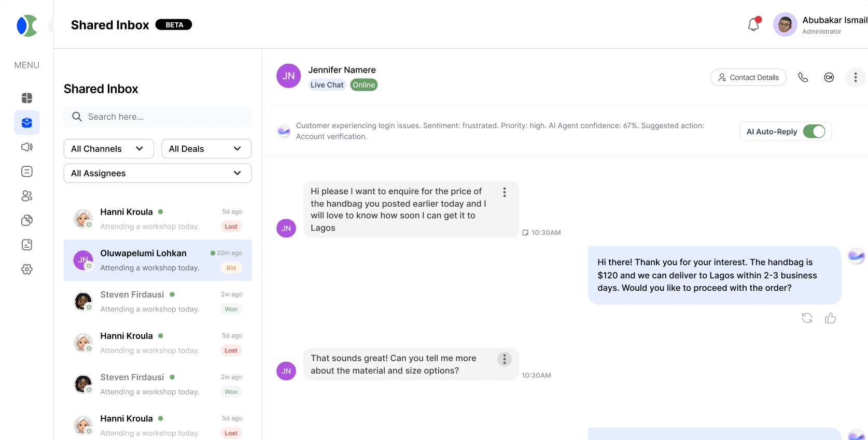Focus the Search here field
This screenshot has height=440, width=868.
coord(158,117)
